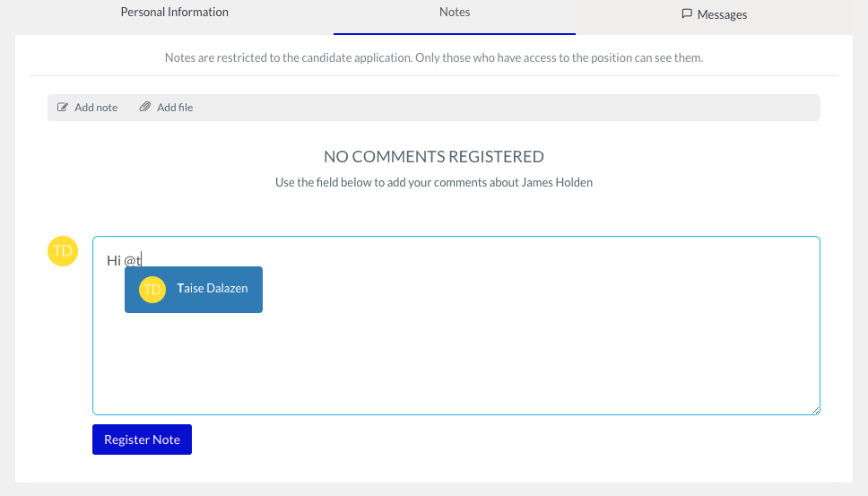Select the Add note text label
Screen dimensions: 868x496
(96, 108)
